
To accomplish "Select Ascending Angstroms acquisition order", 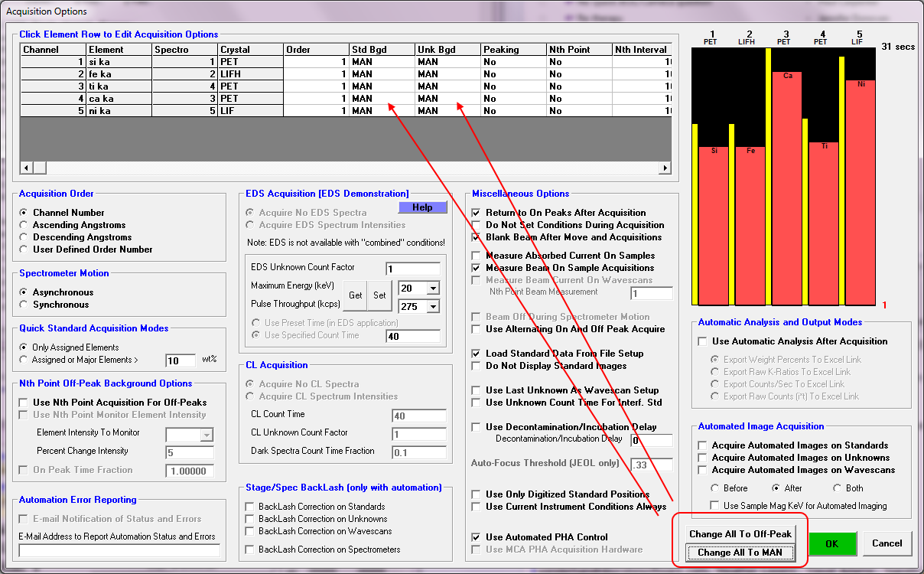I will tap(25, 225).
